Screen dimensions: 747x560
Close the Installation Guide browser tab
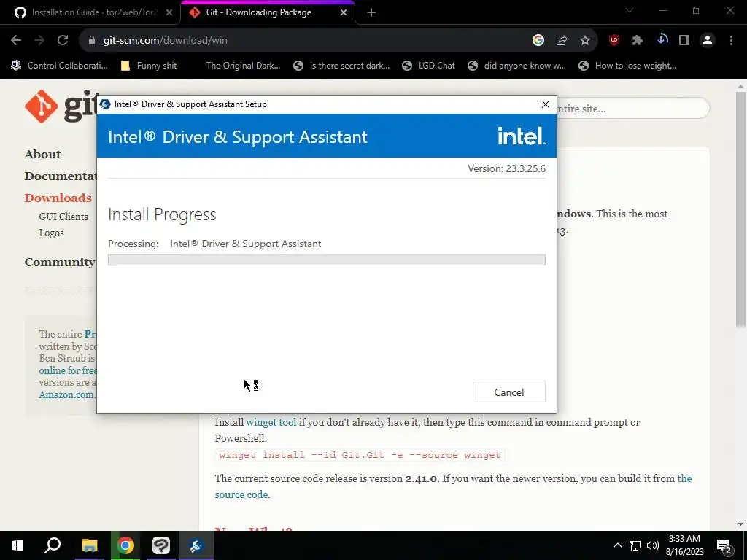pos(169,12)
